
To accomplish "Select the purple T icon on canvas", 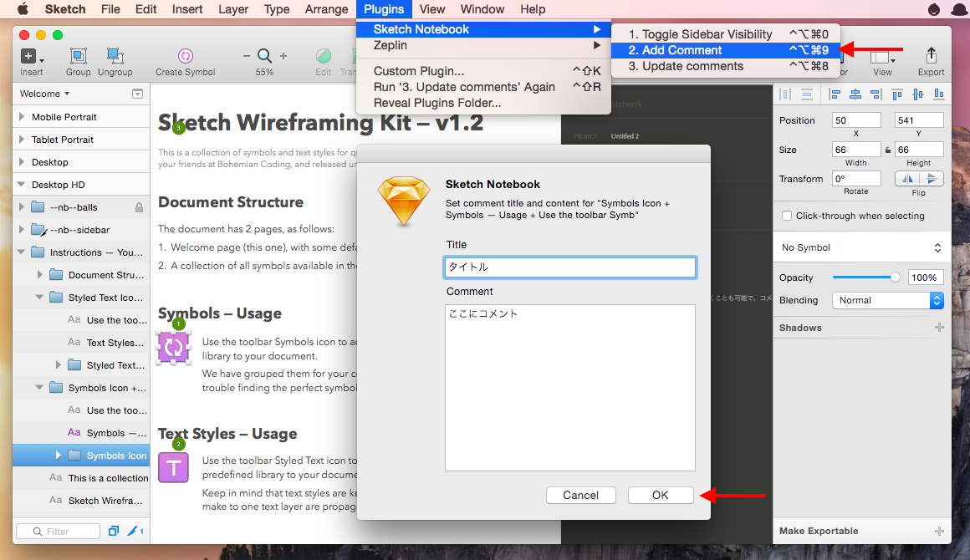I will point(173,467).
